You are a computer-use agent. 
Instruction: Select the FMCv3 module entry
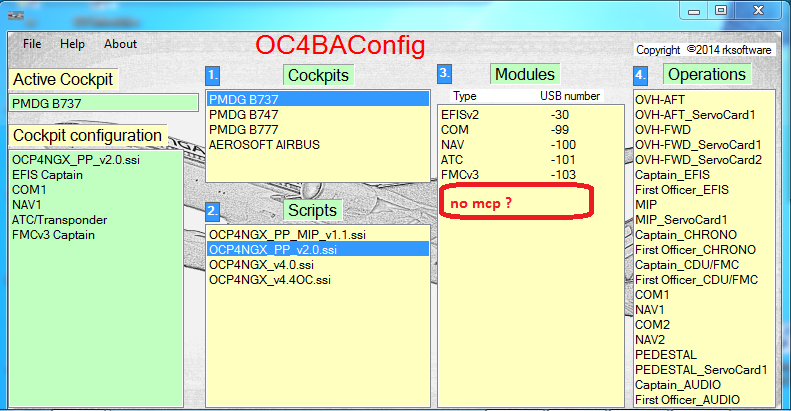pyautogui.click(x=460, y=174)
